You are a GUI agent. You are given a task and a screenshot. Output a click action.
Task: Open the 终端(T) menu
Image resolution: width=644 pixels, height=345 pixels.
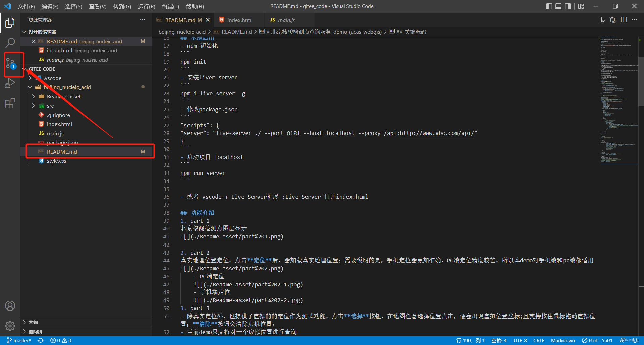[170, 6]
